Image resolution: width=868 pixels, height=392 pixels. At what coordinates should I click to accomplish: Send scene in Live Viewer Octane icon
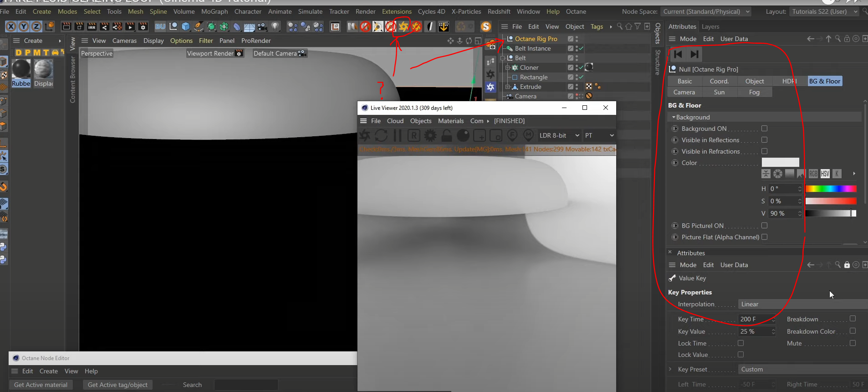[365, 135]
